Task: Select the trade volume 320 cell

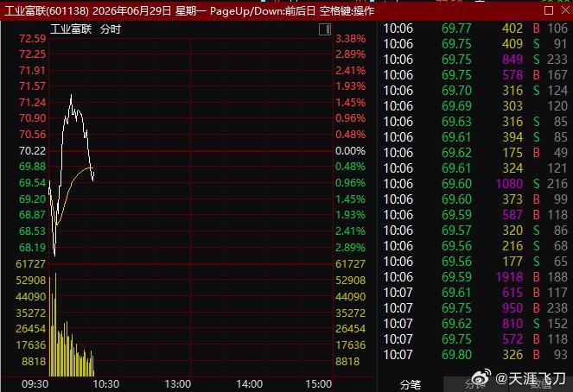Action: 513,231
